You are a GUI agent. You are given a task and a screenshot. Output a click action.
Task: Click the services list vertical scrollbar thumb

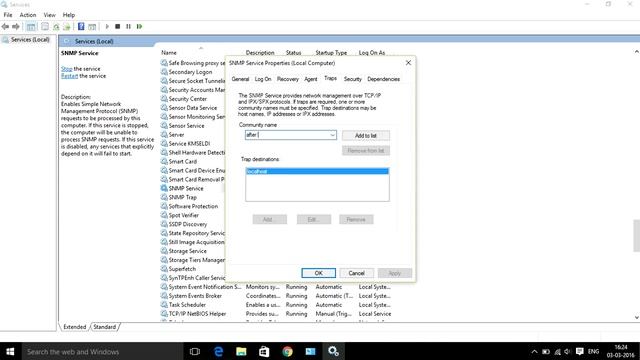click(x=636, y=236)
